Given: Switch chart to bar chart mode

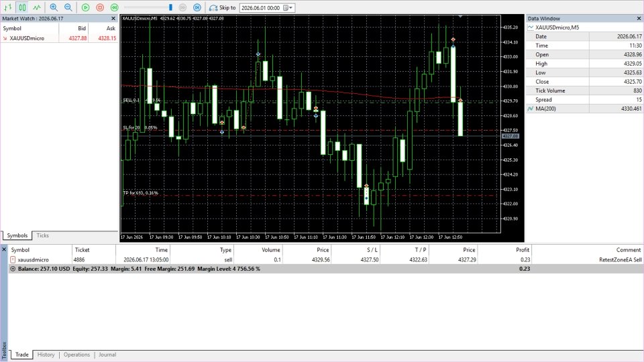Looking at the screenshot, I should click(8, 7).
